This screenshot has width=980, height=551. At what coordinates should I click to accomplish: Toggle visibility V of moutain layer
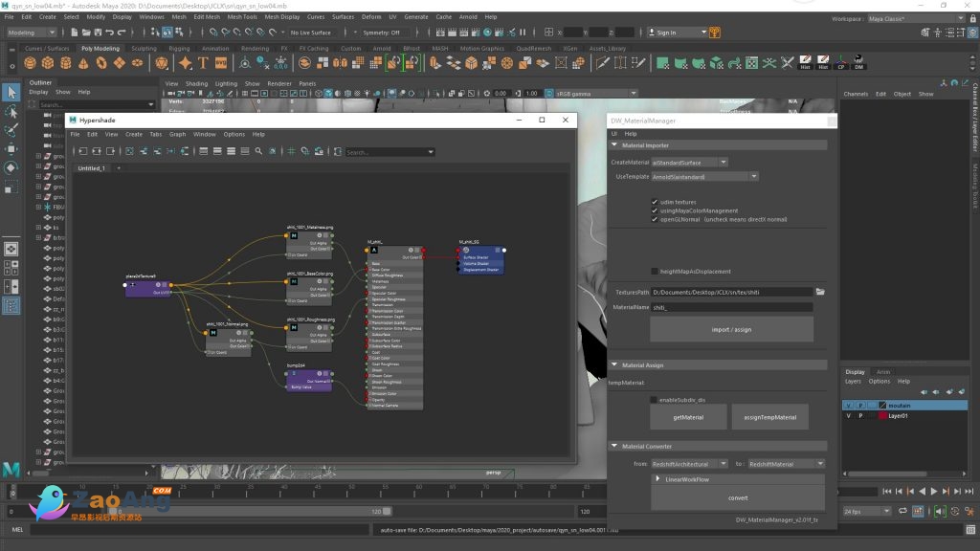tap(848, 406)
